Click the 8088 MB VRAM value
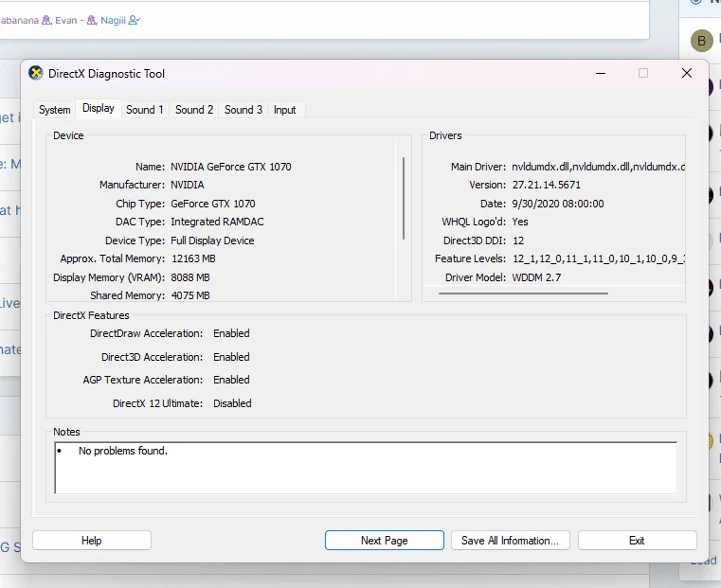The height and width of the screenshot is (588, 721). 190,277
